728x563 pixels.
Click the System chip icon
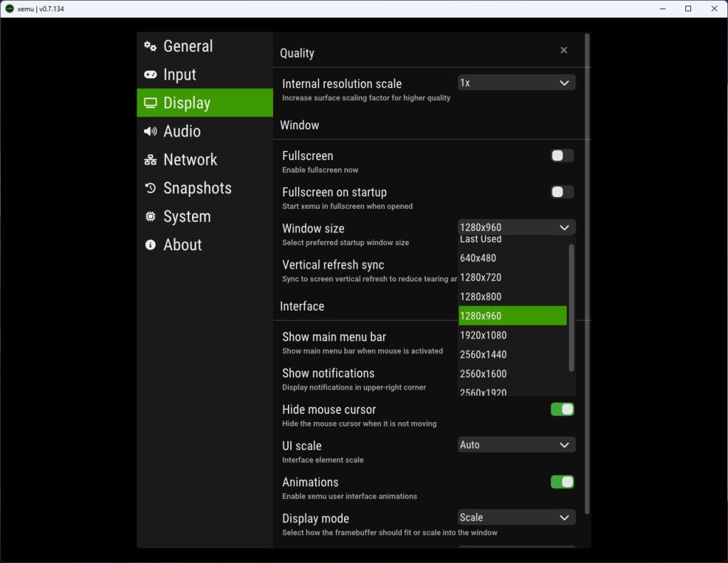coord(150,216)
